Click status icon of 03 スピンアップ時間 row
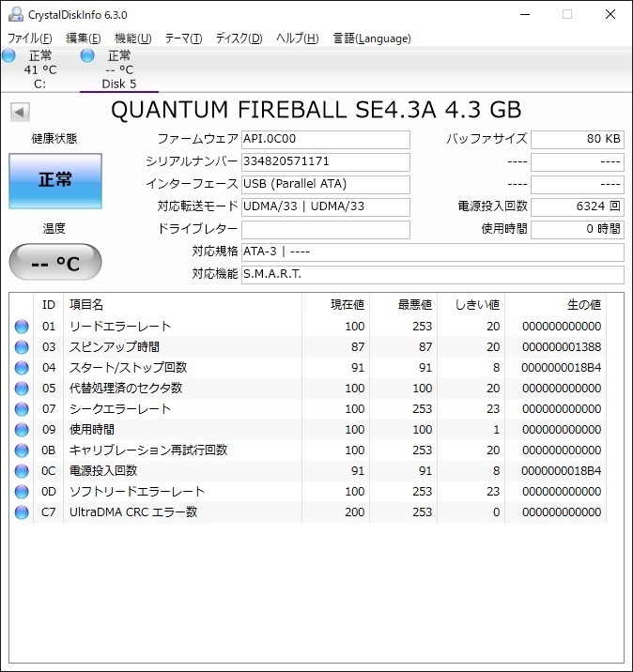The width and height of the screenshot is (633, 672). click(x=22, y=346)
